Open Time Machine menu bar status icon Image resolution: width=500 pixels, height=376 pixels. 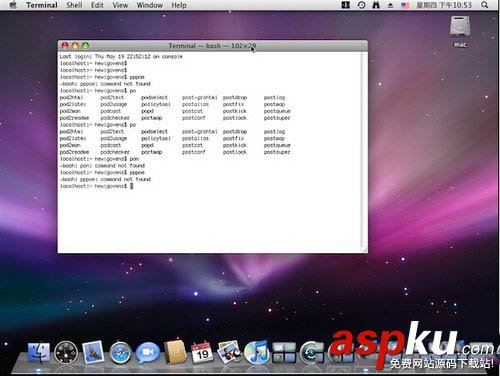click(x=361, y=5)
